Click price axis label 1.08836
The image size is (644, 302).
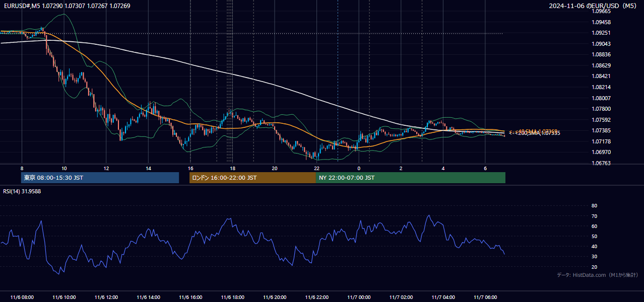601,54
